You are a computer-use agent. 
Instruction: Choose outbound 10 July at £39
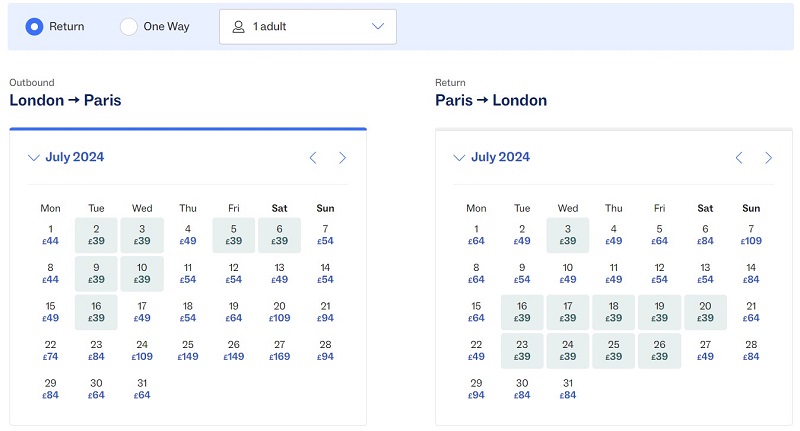pyautogui.click(x=142, y=274)
